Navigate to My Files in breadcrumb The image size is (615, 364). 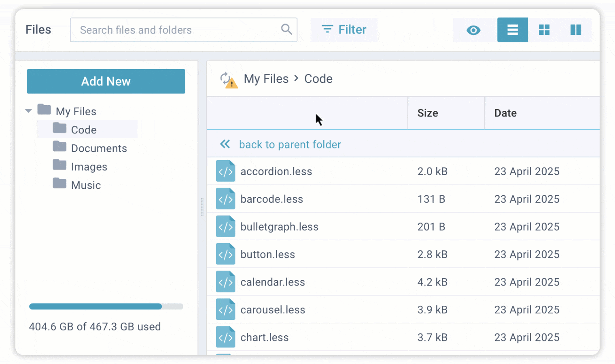[x=266, y=79]
